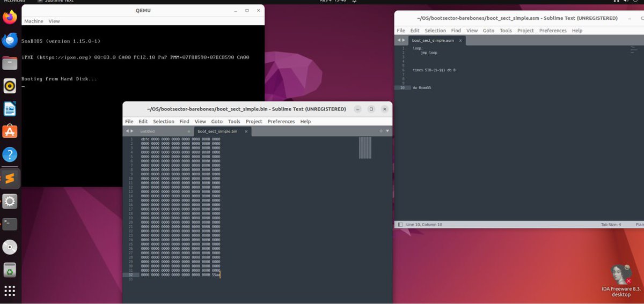This screenshot has width=644, height=304.
Task: Open Selection menu in the bin Sublime window
Action: pyautogui.click(x=164, y=122)
